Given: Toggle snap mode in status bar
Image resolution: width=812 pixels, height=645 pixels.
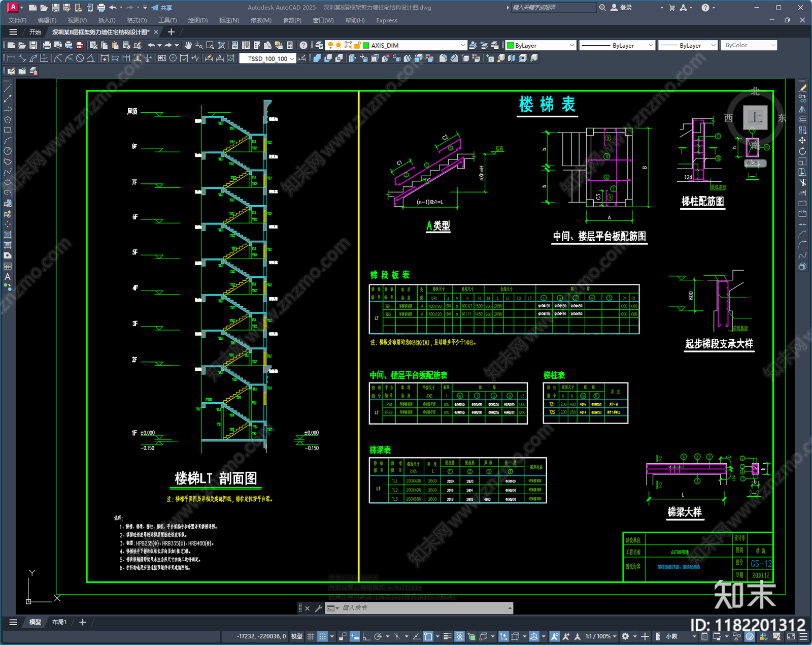Looking at the screenshot, I should click(x=323, y=636).
